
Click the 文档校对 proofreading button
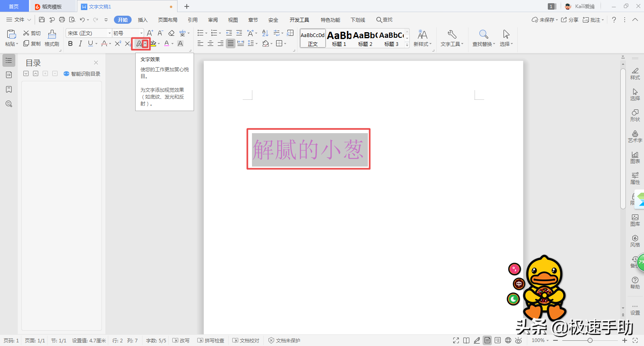246,340
